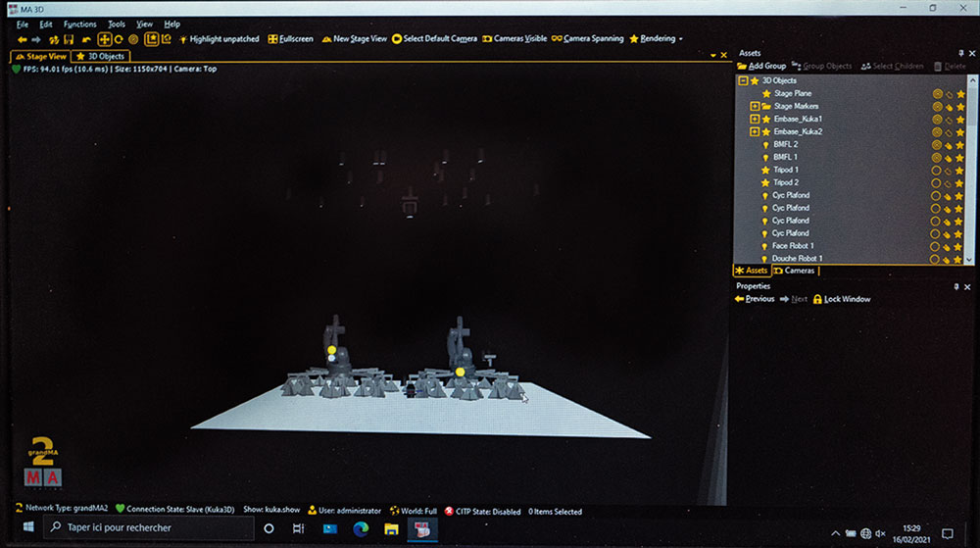Click the boxed star toolbar icon

[151, 39]
